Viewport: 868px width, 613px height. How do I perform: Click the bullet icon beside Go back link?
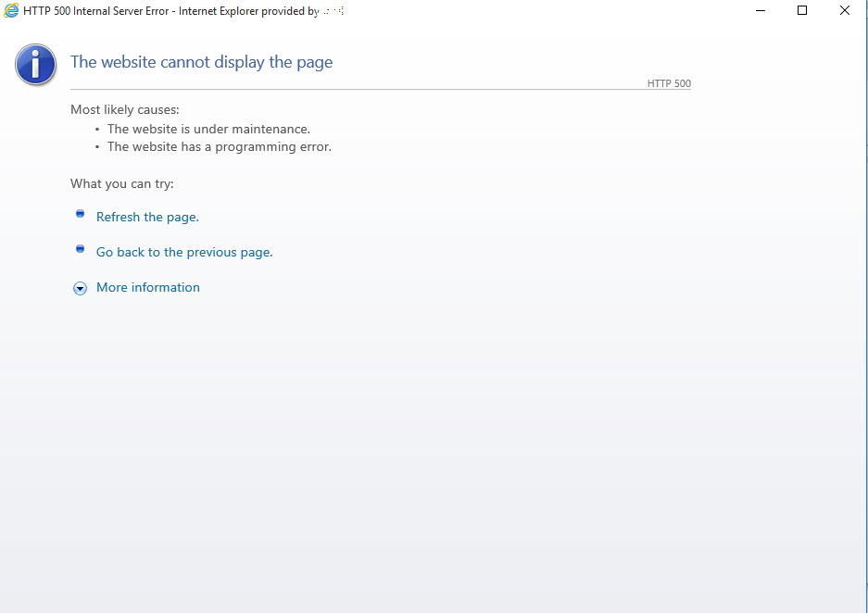tap(80, 249)
